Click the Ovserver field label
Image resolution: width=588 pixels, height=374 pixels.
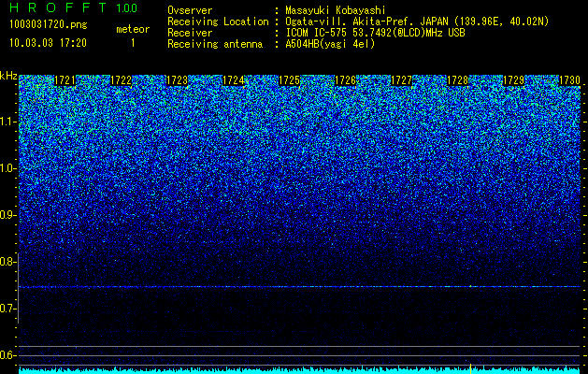tap(190, 10)
